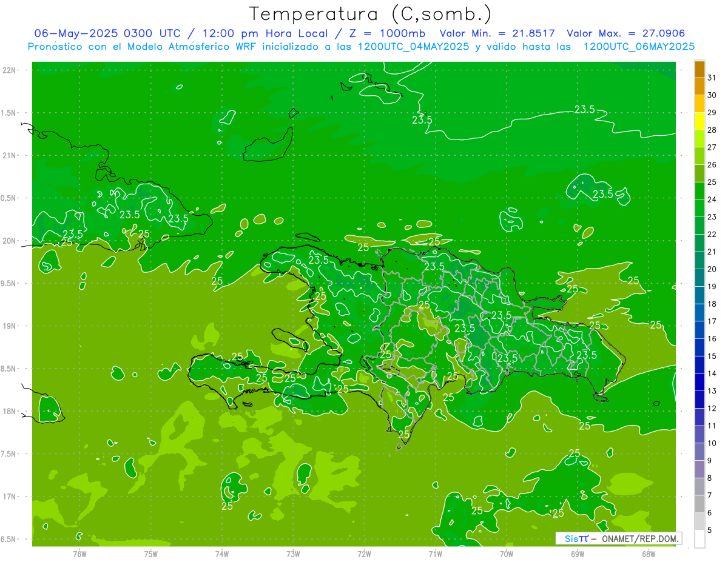The width and height of the screenshot is (728, 562).
Task: Click the "Temperatura (C,somb.)" chart title
Action: pos(371,15)
